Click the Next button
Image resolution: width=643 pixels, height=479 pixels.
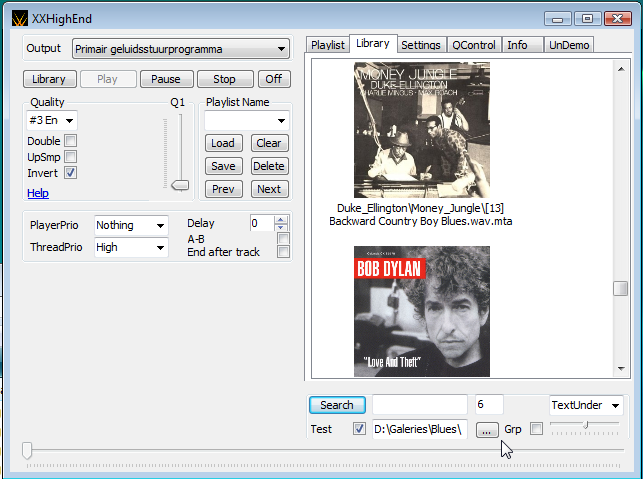click(x=269, y=189)
